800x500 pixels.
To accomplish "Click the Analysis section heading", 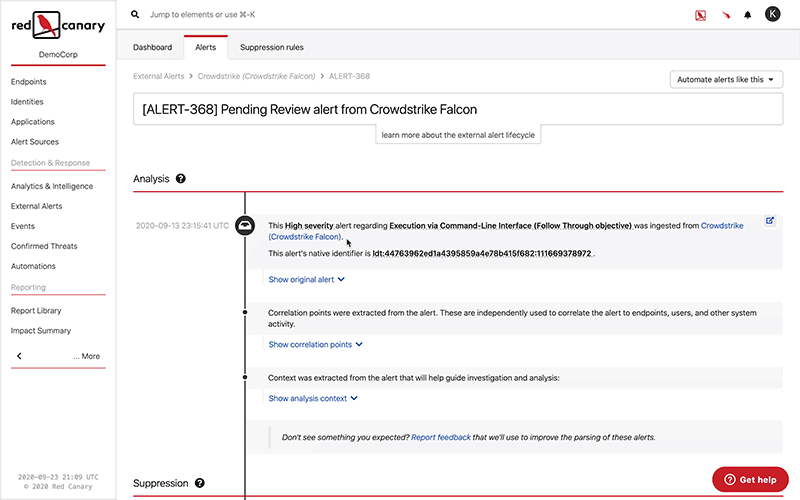I will click(x=151, y=179).
